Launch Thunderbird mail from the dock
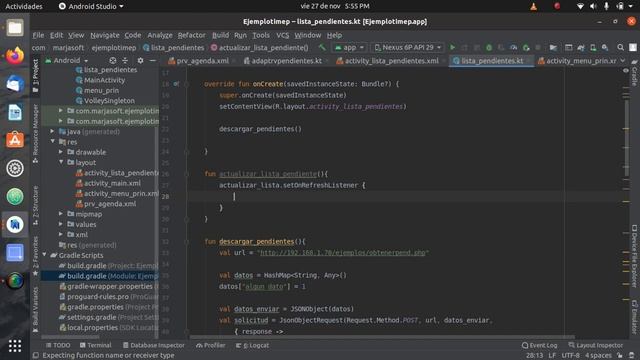 click(15, 84)
